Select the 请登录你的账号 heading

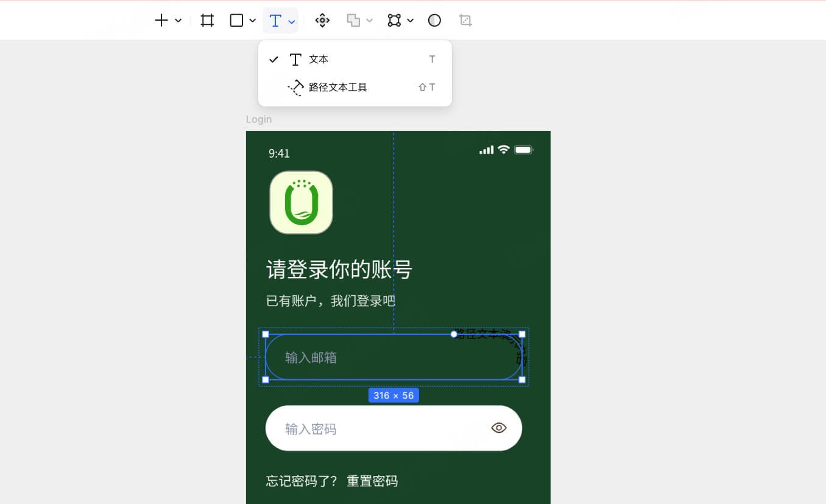click(339, 269)
